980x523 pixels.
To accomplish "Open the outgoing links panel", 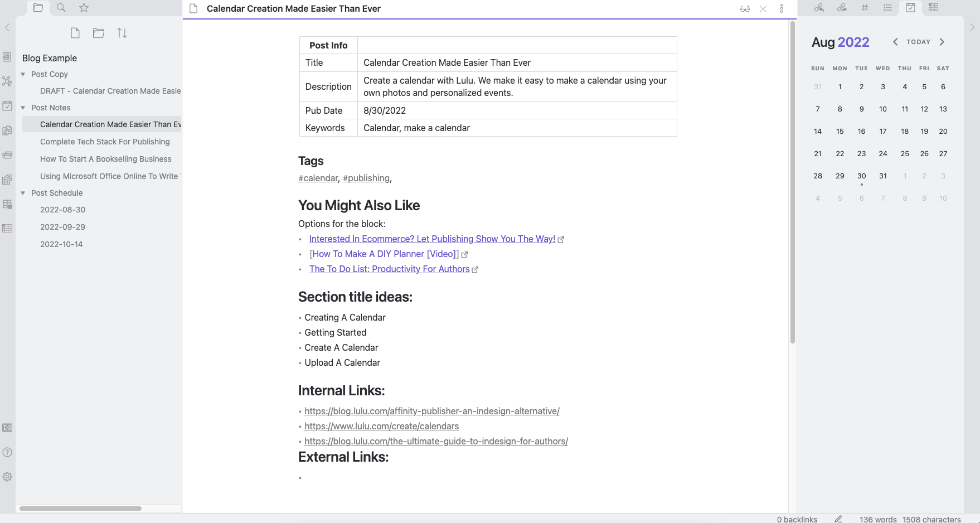I will tap(842, 8).
